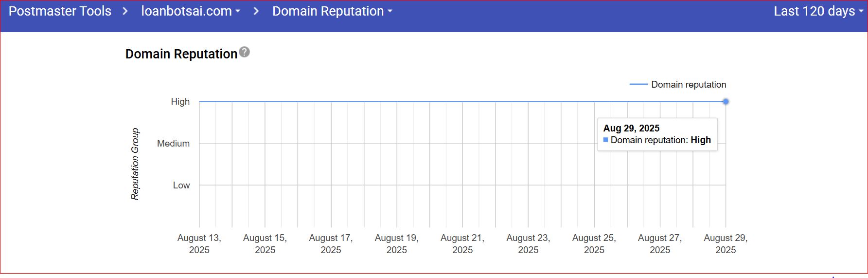This screenshot has width=868, height=278.
Task: Click the Domain reputation legend label
Action: coord(689,84)
